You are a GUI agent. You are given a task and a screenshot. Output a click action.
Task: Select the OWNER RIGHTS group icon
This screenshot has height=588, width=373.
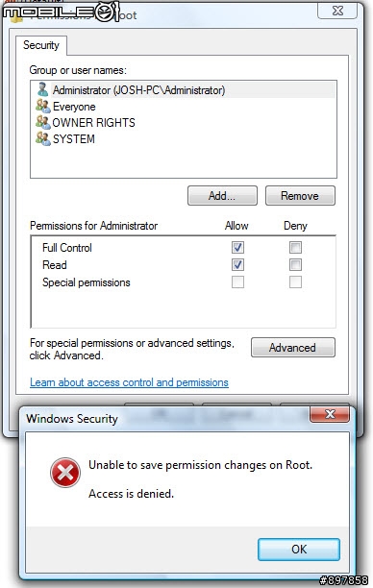[42, 122]
